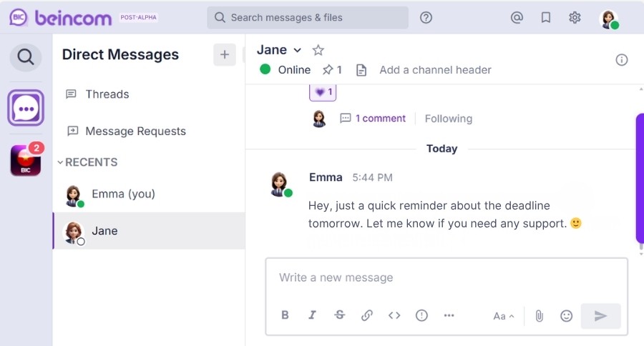The width and height of the screenshot is (644, 346).
Task: Toggle strikethrough formatting
Action: coord(340,315)
